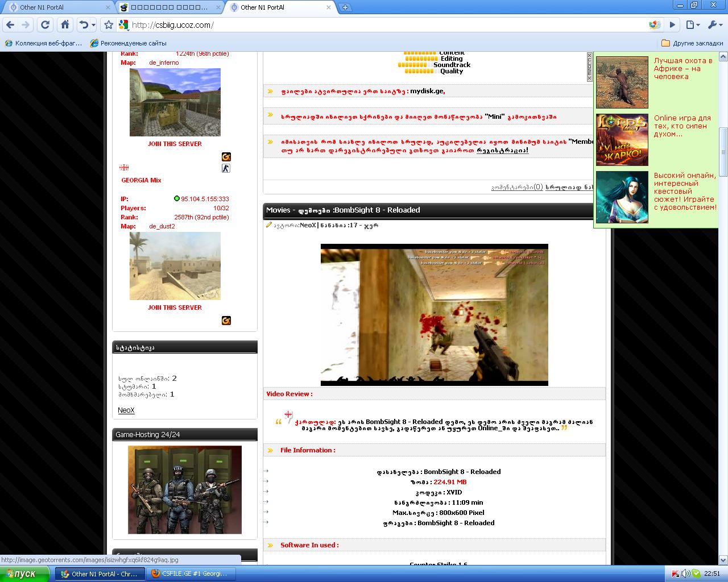Image resolution: width=728 pixels, height=582 pixels.
Task: Click the Counter-Strike player icon beside the flag
Action: pyautogui.click(x=226, y=168)
